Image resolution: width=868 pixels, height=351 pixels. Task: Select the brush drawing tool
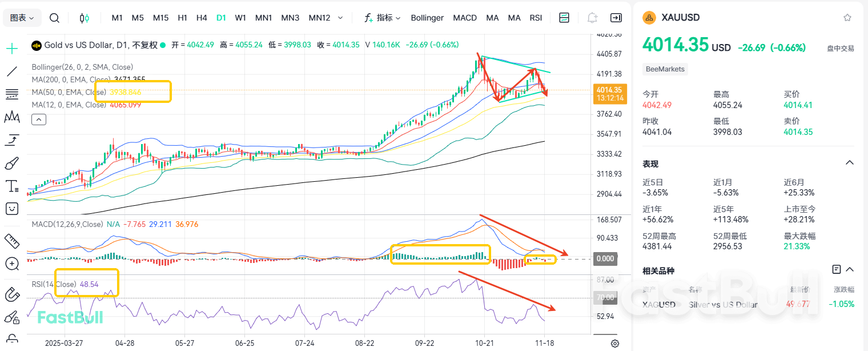tap(12, 163)
